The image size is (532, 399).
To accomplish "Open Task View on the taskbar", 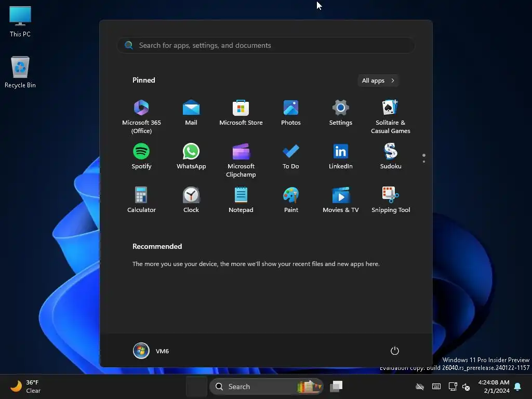I will [336, 387].
